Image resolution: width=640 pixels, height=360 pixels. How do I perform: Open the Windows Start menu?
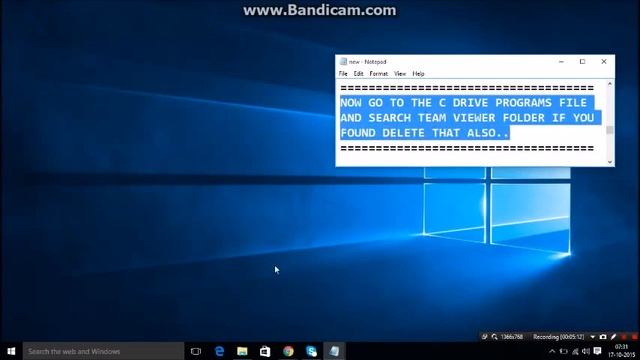(11, 351)
